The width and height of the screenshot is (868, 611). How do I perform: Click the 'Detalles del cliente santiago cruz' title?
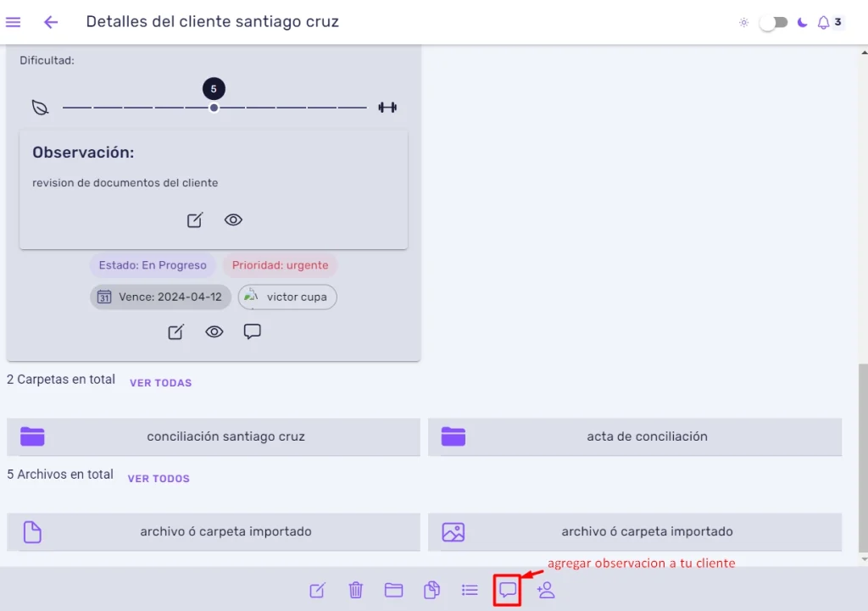click(213, 21)
